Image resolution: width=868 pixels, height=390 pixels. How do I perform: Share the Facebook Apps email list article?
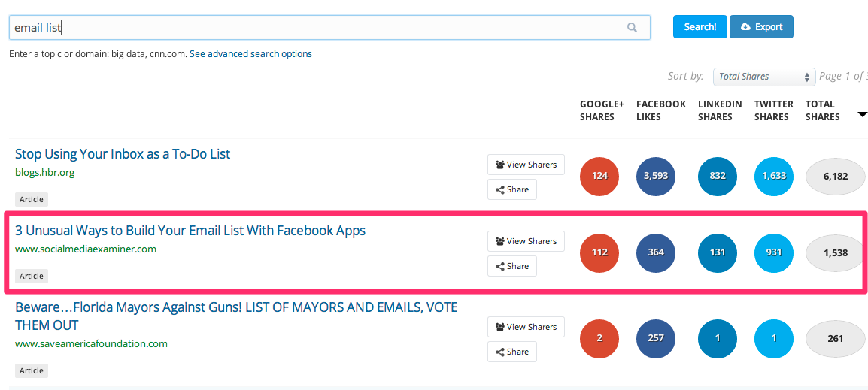click(512, 266)
